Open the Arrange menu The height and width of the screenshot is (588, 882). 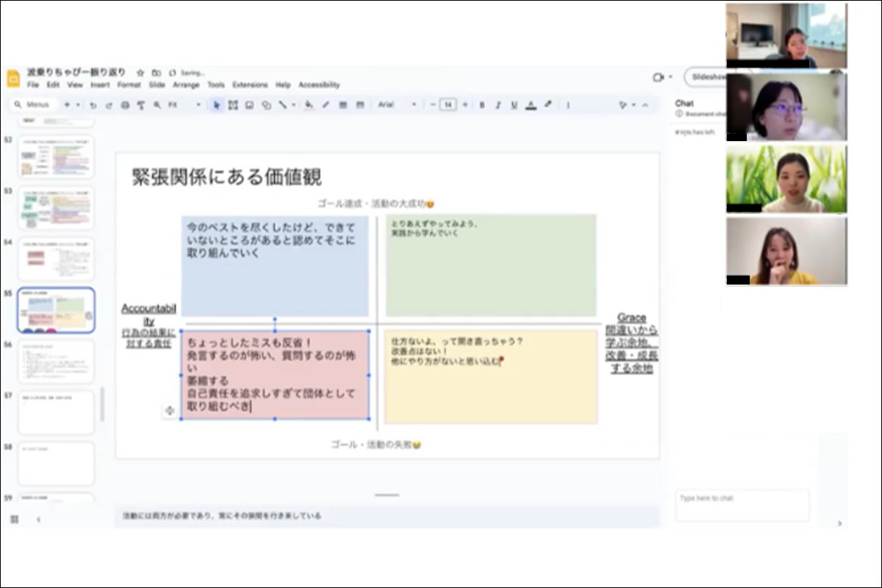click(x=186, y=85)
